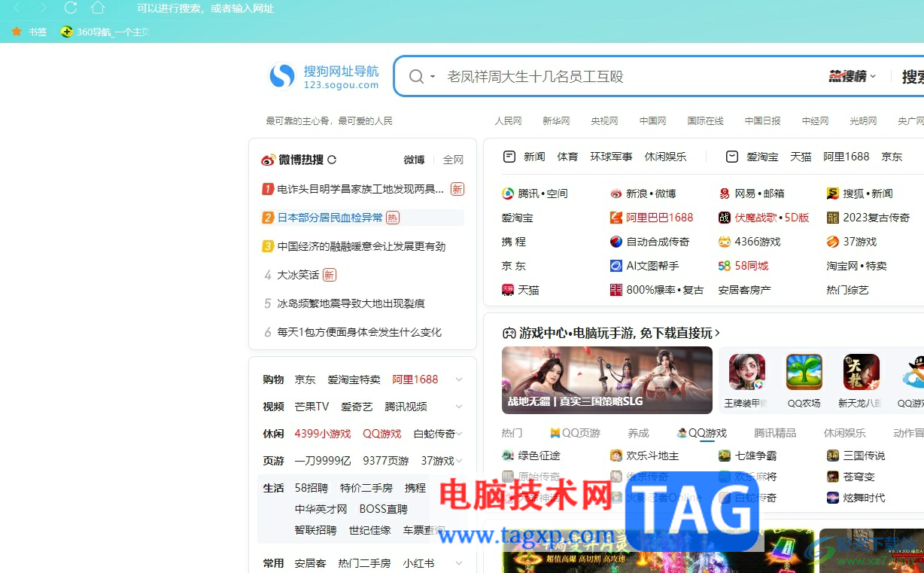Open 游戏中心 header arrow link
This screenshot has height=573, width=924.
717,333
